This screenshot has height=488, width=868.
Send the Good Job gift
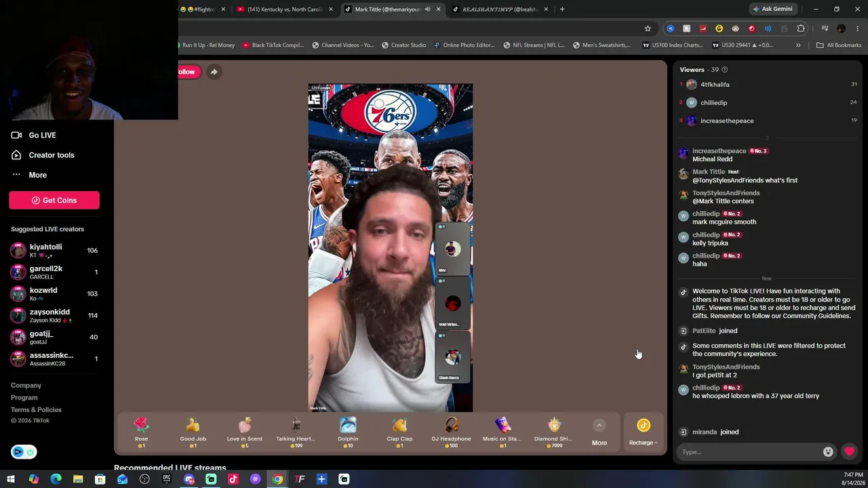pyautogui.click(x=193, y=432)
